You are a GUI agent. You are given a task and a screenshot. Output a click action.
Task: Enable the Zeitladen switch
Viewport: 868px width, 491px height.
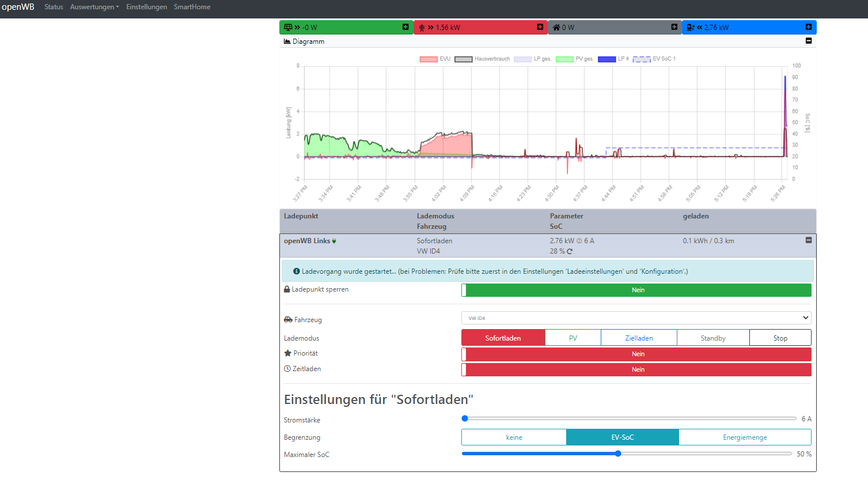click(636, 369)
